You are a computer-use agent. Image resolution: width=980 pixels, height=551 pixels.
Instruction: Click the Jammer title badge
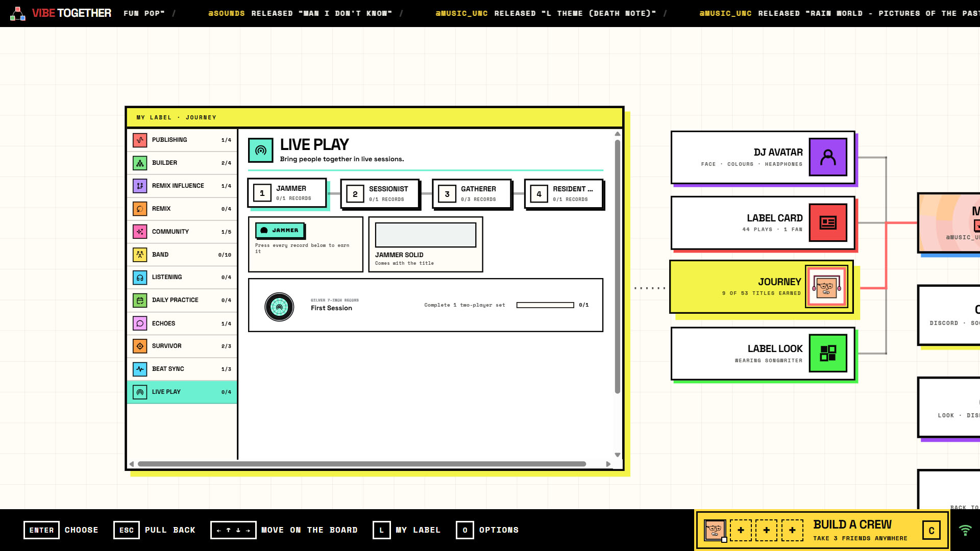coord(280,231)
